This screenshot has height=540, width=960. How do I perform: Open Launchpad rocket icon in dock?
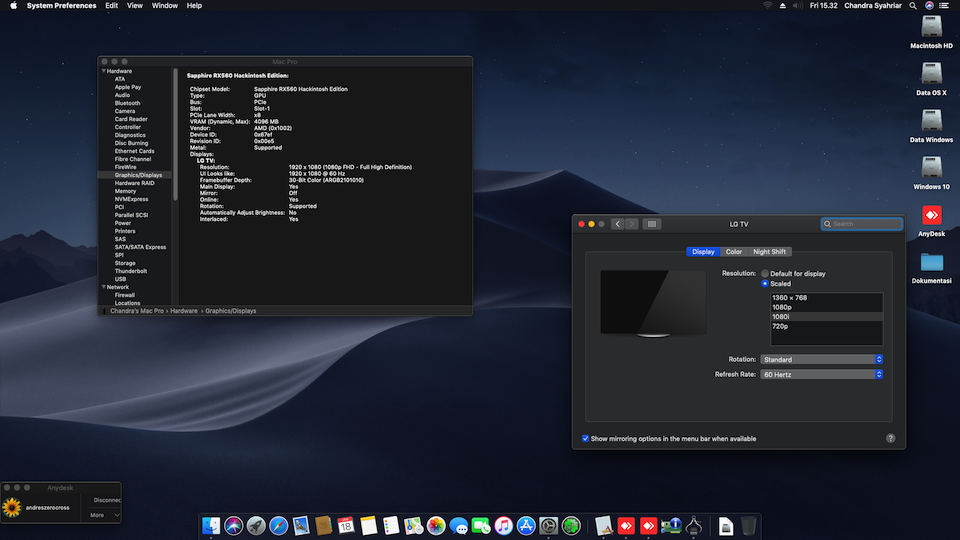(256, 526)
